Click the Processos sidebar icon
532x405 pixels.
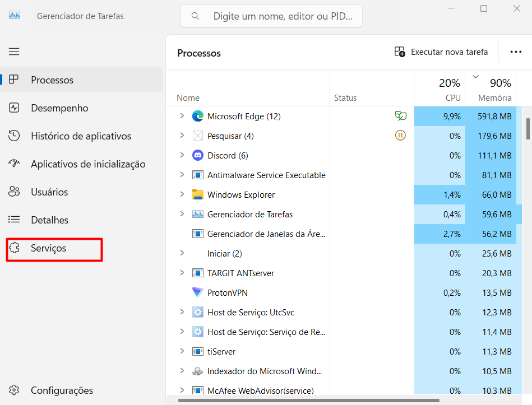pos(14,80)
